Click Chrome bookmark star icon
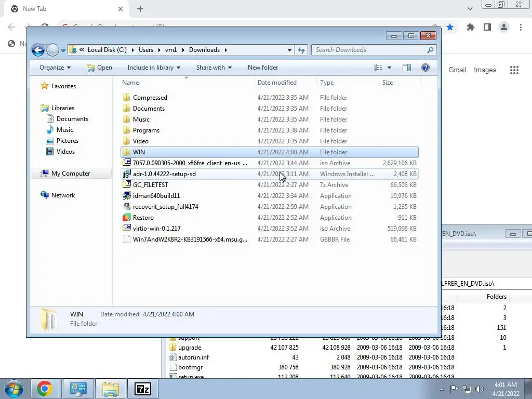 click(450, 27)
